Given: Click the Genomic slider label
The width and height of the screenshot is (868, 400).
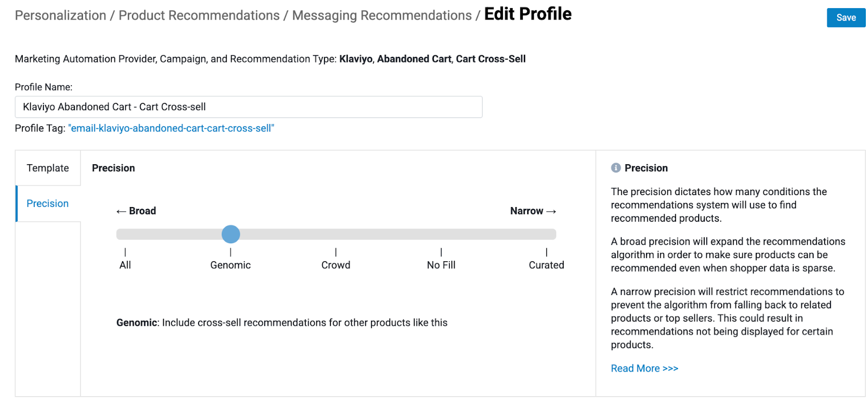Looking at the screenshot, I should coord(231,265).
